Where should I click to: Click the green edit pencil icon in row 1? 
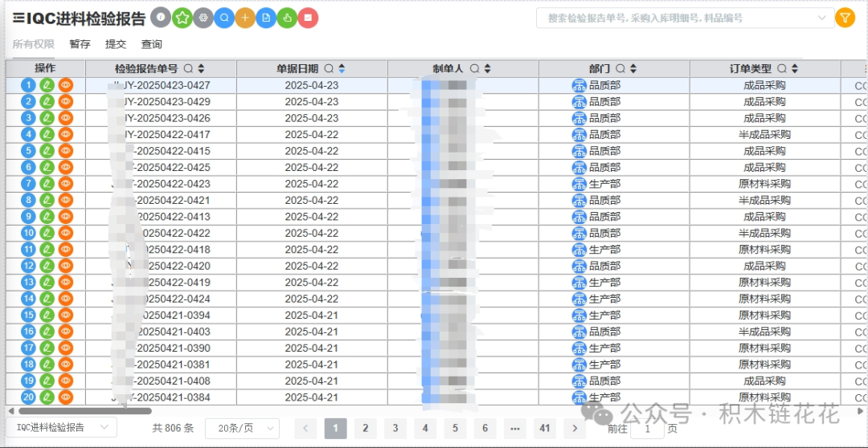47,85
